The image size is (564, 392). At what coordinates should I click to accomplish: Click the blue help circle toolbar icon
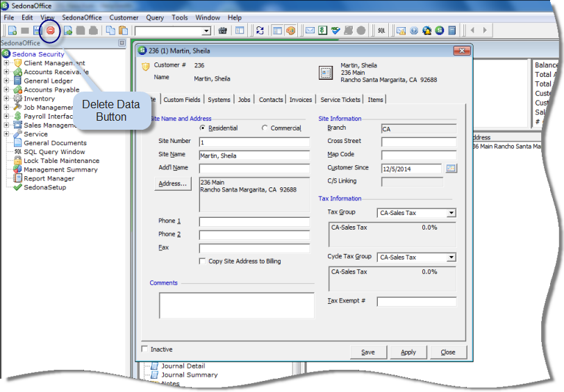414,31
